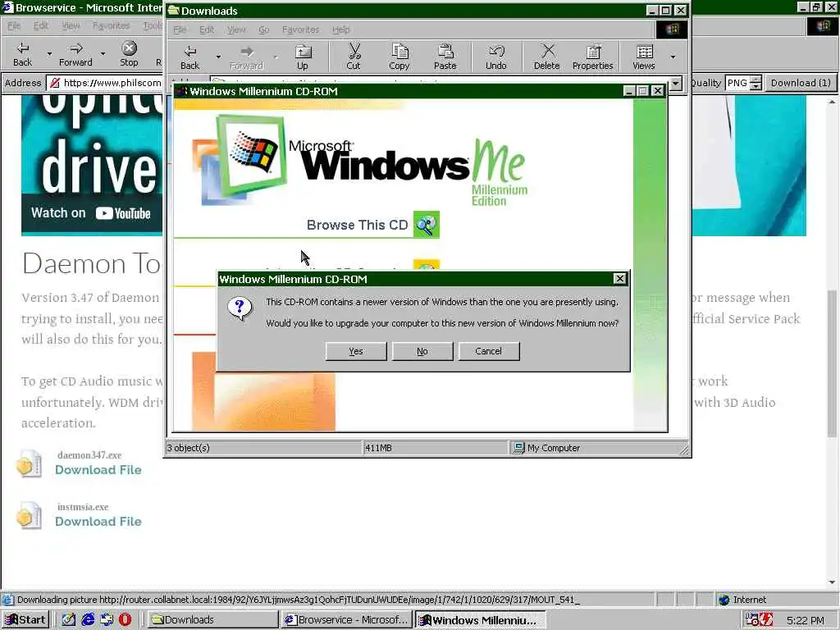Click Back in the Downloads window toolbar
The width and height of the screenshot is (840, 630).
(x=189, y=57)
